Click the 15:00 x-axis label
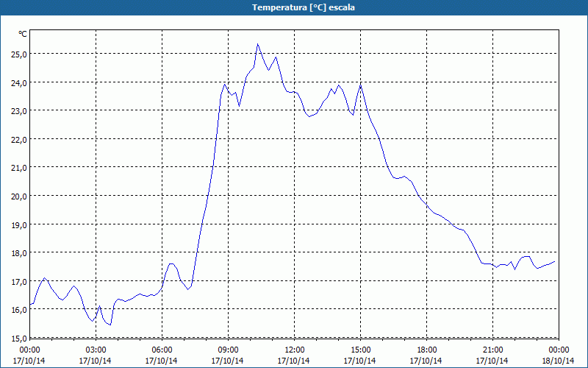The height and width of the screenshot is (368, 588). tap(360, 350)
